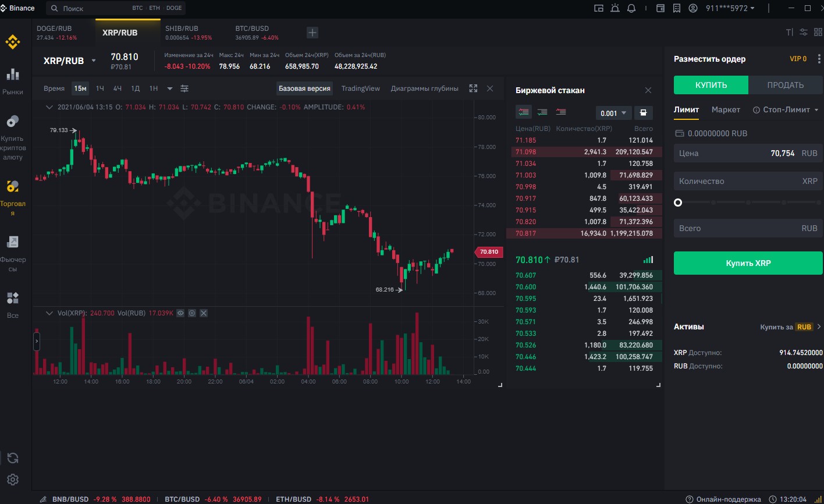Open the order form three-dot menu
This screenshot has width=824, height=504.
point(819,59)
